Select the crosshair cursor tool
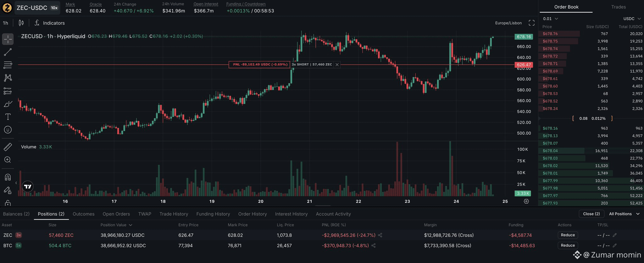The width and height of the screenshot is (644, 263). coord(8,39)
